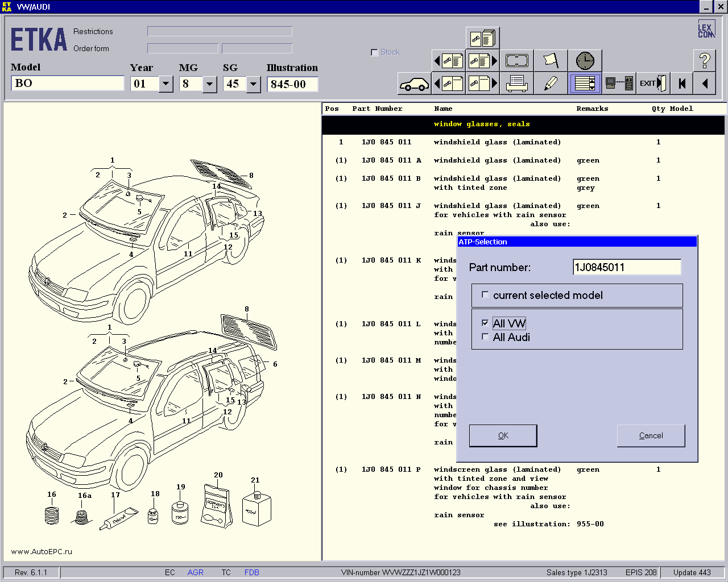Viewport: 728px width, 582px height.
Task: Select part row 1J0 845 011 A
Action: pos(523,160)
